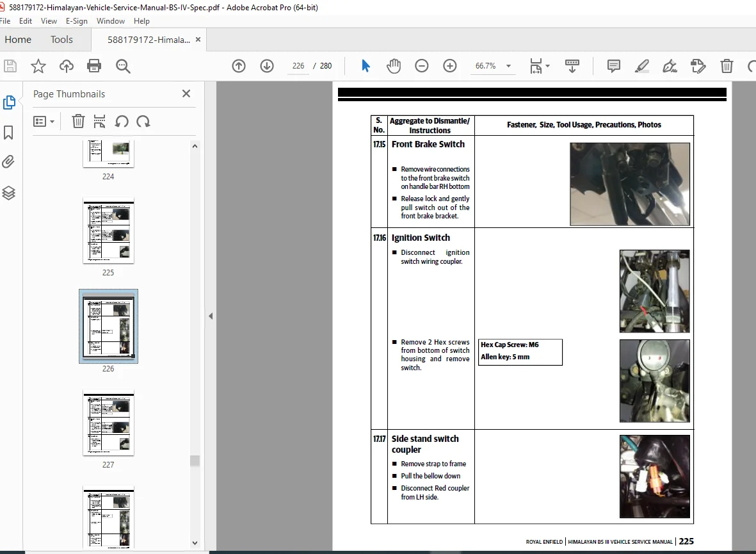The image size is (756, 554).
Task: Open the Attachments paperclip panel
Action: 8,162
